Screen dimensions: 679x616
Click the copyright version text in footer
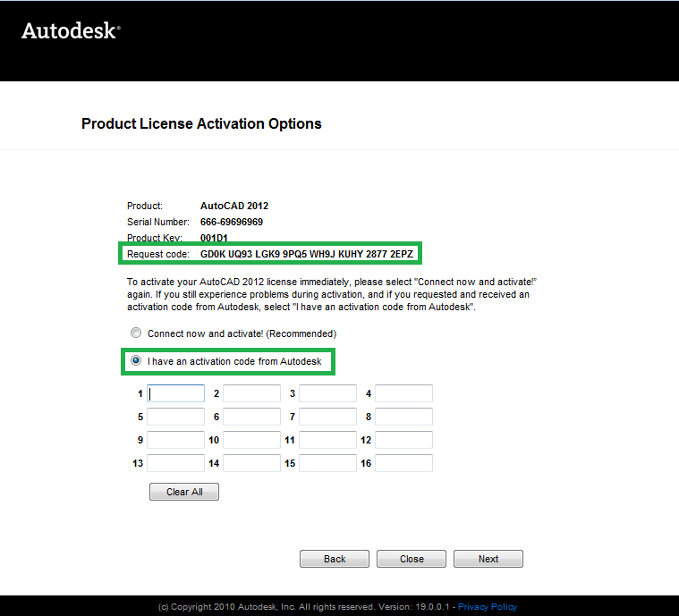coord(303,607)
